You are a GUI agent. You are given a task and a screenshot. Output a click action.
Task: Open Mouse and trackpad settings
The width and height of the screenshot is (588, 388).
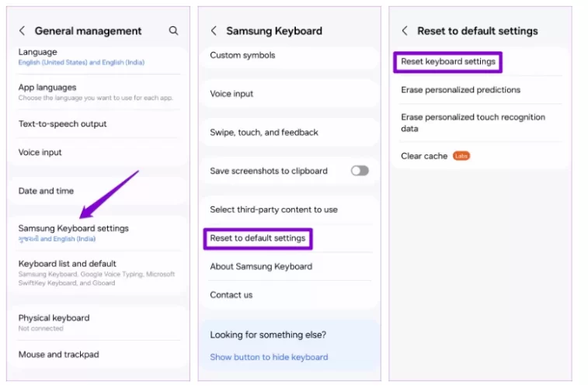[58, 355]
